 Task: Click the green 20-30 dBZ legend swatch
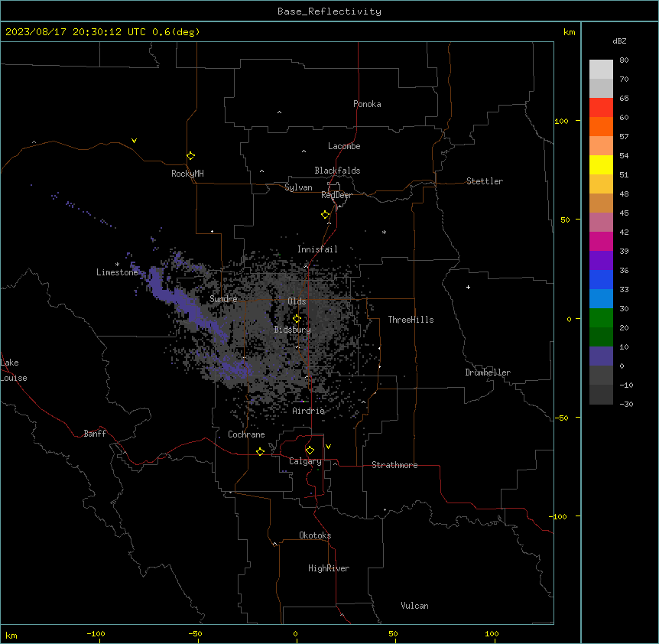(601, 318)
